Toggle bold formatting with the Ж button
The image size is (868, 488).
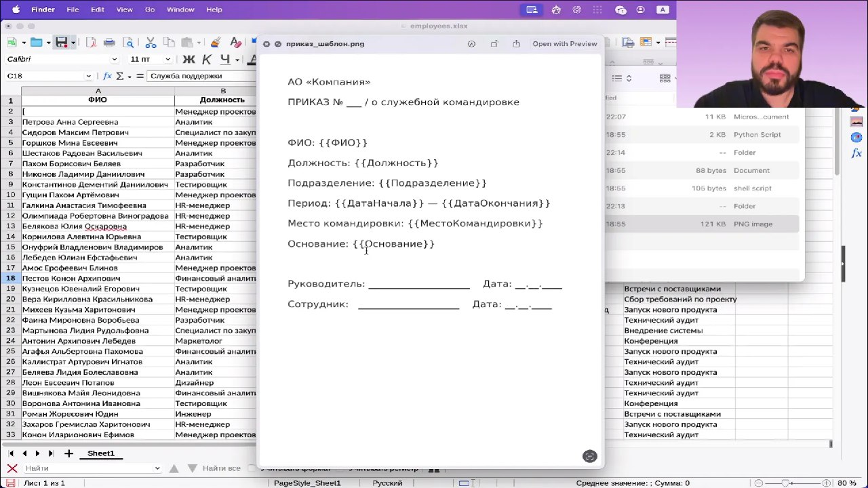188,59
